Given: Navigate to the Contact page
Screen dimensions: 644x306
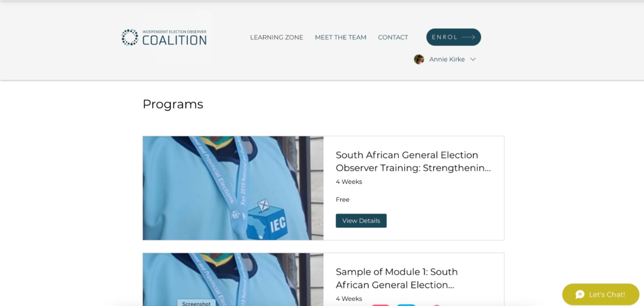Looking at the screenshot, I should (x=393, y=37).
